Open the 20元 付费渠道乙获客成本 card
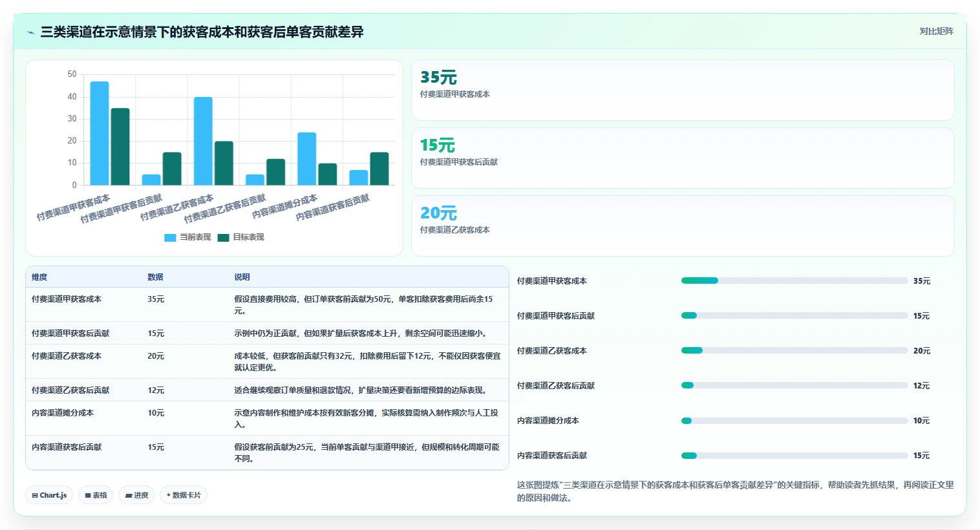 tap(683, 226)
